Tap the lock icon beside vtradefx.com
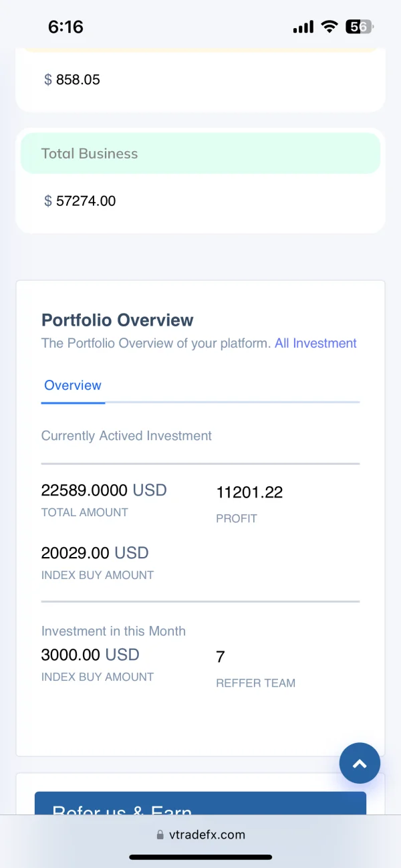 tap(160, 835)
